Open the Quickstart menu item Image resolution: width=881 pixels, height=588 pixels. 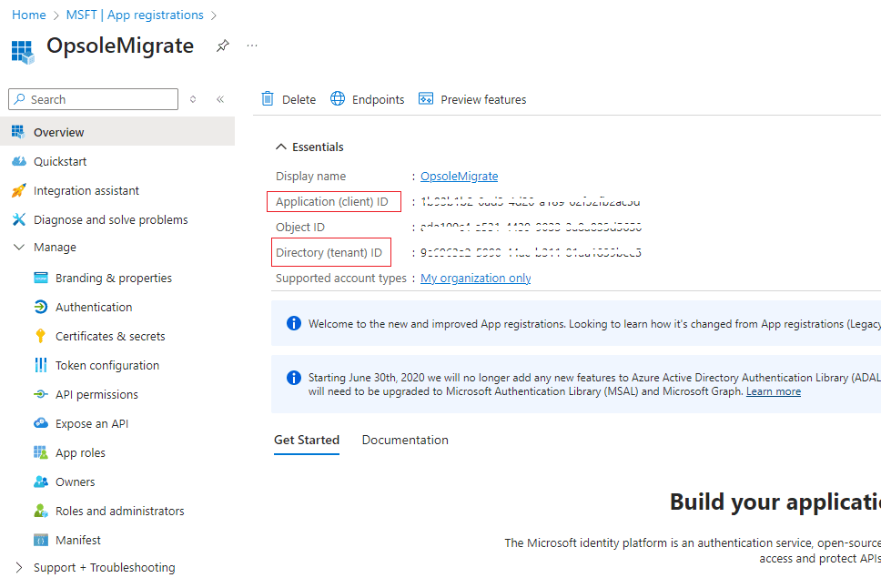pos(60,161)
